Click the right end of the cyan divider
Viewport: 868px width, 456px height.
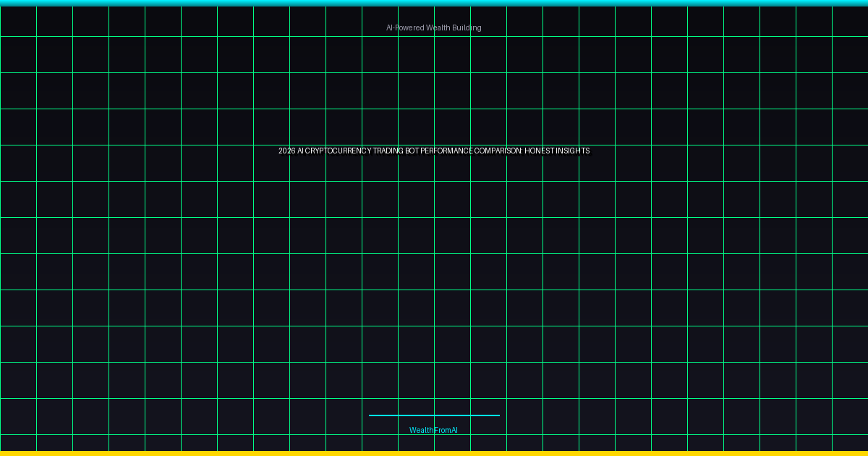coord(496,415)
